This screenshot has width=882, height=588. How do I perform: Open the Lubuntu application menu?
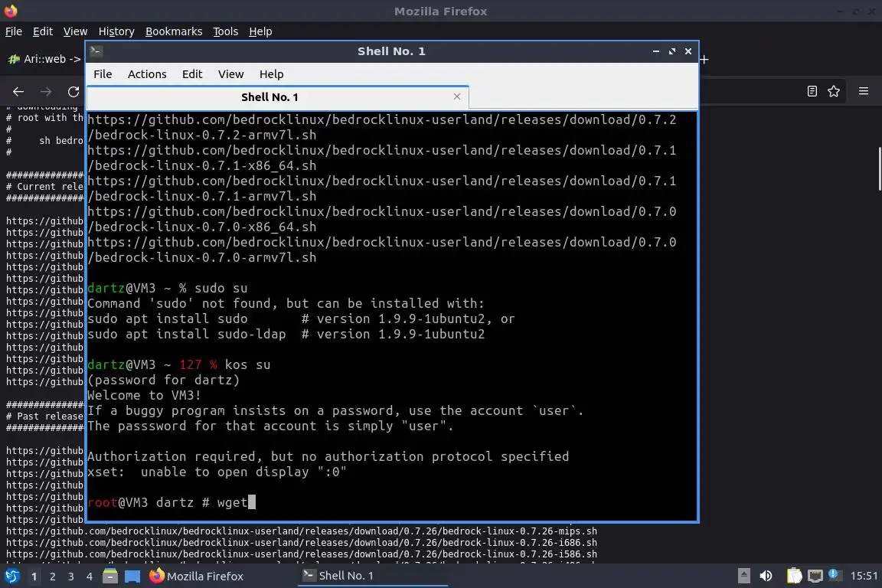point(11,577)
